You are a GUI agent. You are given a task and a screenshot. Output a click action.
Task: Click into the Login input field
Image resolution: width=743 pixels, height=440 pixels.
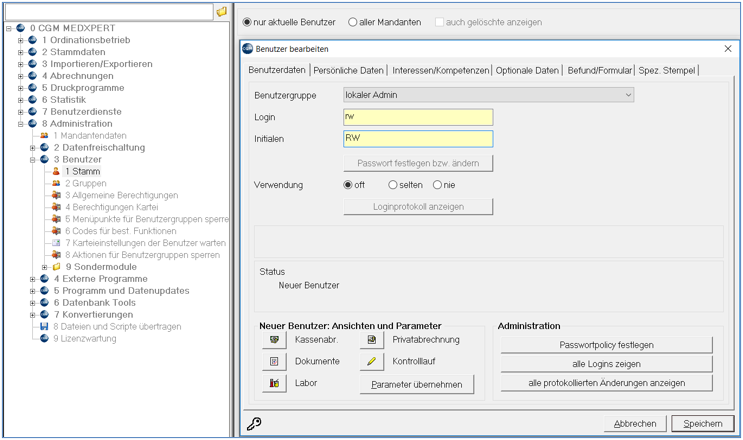[x=418, y=117]
